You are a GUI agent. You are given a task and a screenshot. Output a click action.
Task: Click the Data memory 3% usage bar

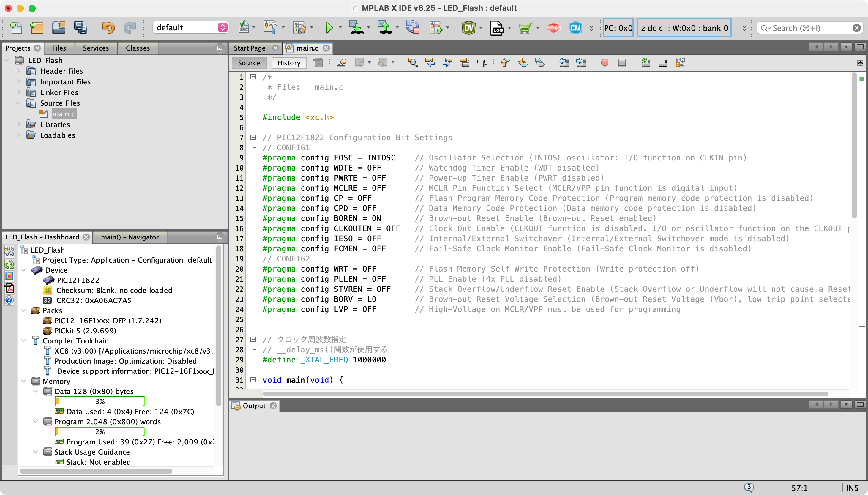100,401
